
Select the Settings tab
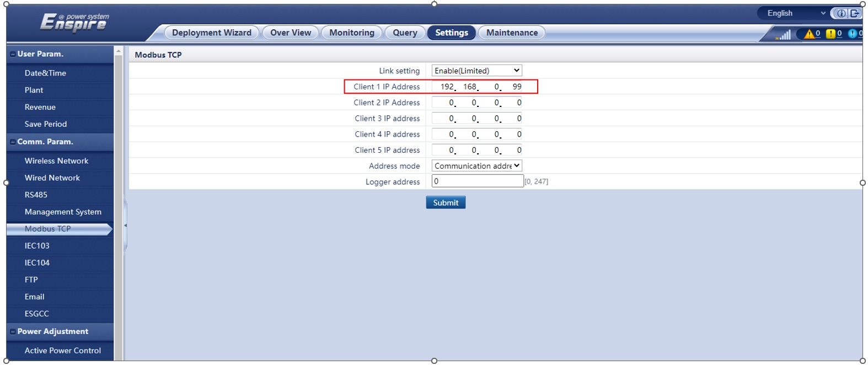point(452,33)
